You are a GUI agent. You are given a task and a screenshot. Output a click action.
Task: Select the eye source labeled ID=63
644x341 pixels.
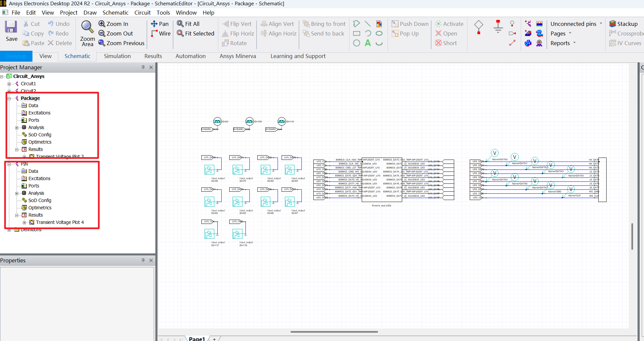217,121
